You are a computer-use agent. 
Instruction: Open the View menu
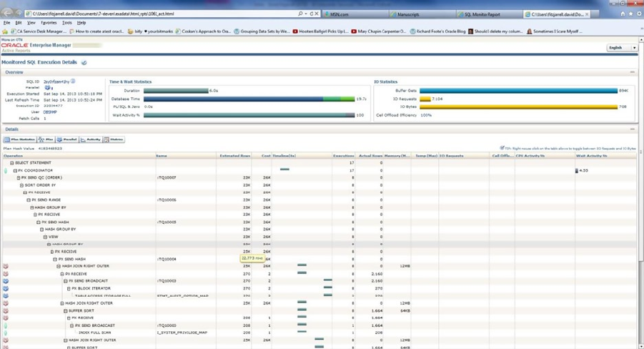(x=31, y=23)
